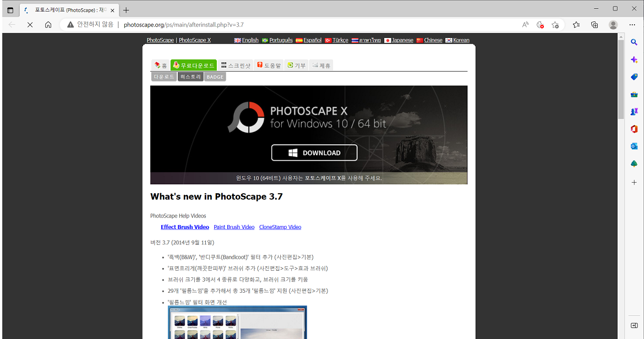Click the sidebar hide toggle icon
Screen dimensions: 644x339
coord(634,325)
